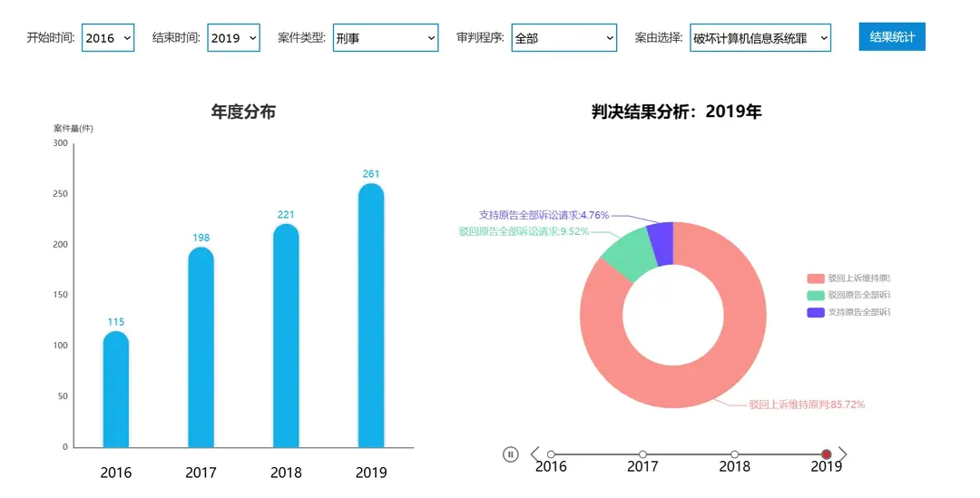Viewport: 980px width, 498px height.
Task: Click the 2019 bar showing 261
Action: point(371,317)
